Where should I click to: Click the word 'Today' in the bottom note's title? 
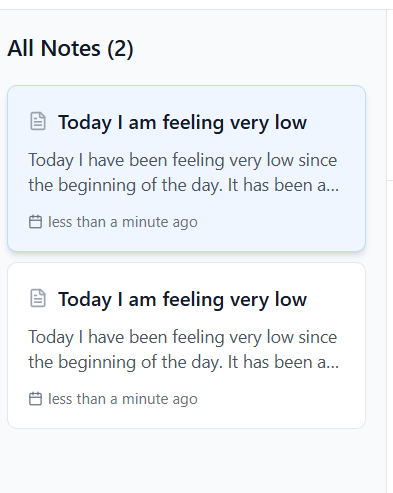coord(85,300)
